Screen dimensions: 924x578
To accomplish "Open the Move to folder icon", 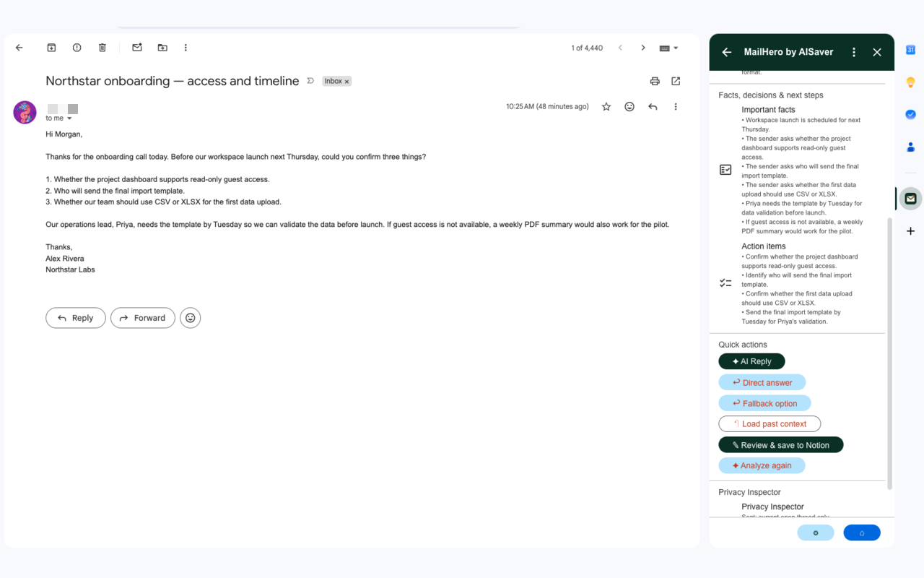I will tap(162, 48).
